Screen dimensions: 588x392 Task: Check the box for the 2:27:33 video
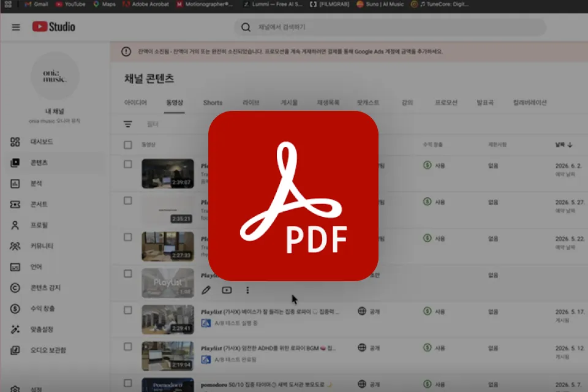[128, 237]
